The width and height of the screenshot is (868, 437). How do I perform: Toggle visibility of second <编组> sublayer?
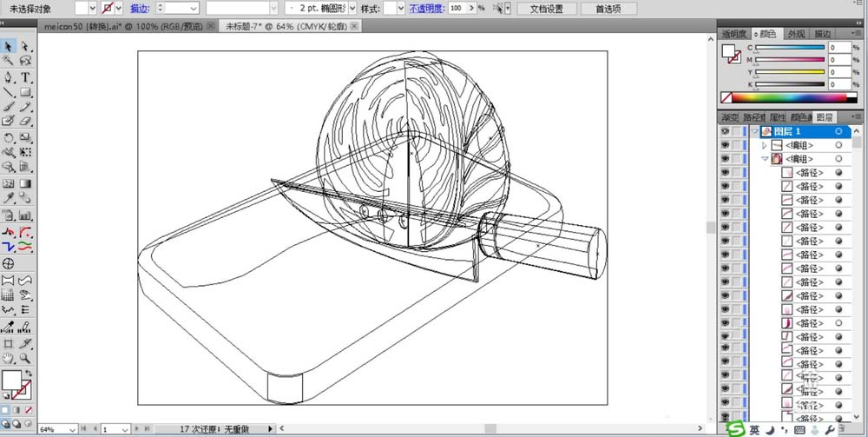[725, 159]
